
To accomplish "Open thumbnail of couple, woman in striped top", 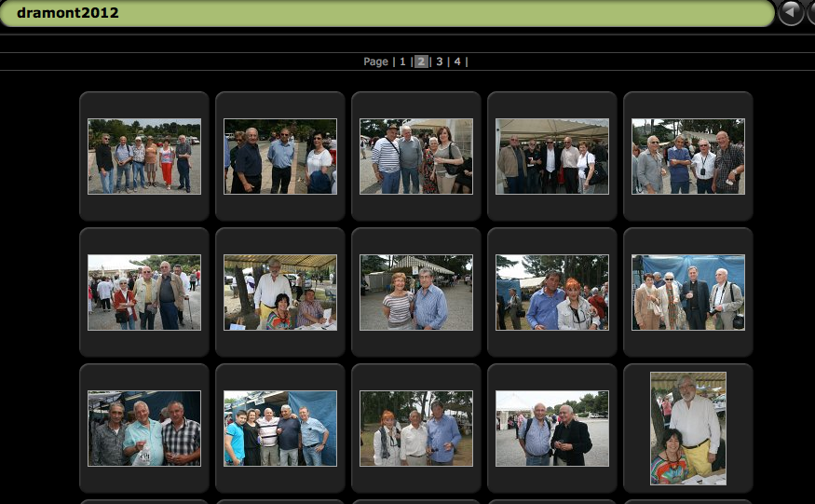I will [x=416, y=293].
